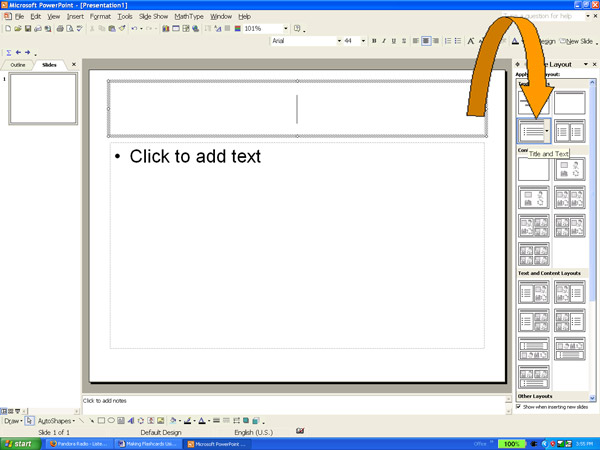This screenshot has width=600, height=450.
Task: Switch to the Outline tab
Action: 18,65
